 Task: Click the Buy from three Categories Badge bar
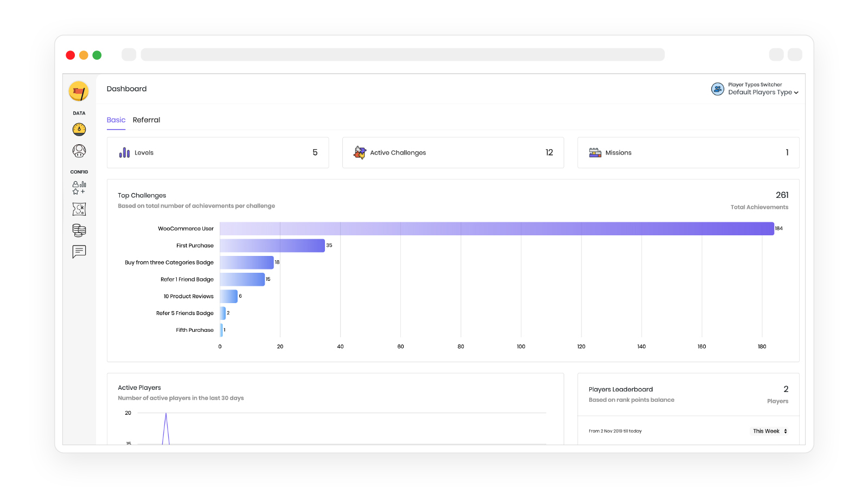pyautogui.click(x=247, y=262)
